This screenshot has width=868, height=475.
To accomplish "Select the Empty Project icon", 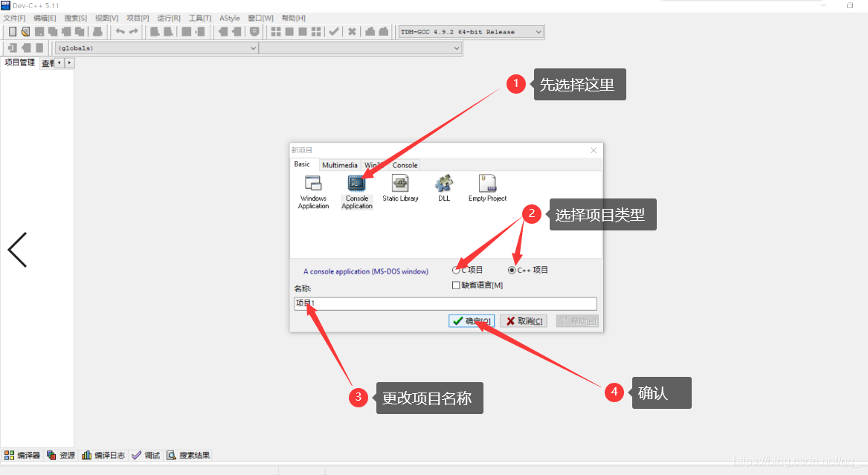I will pos(487,189).
